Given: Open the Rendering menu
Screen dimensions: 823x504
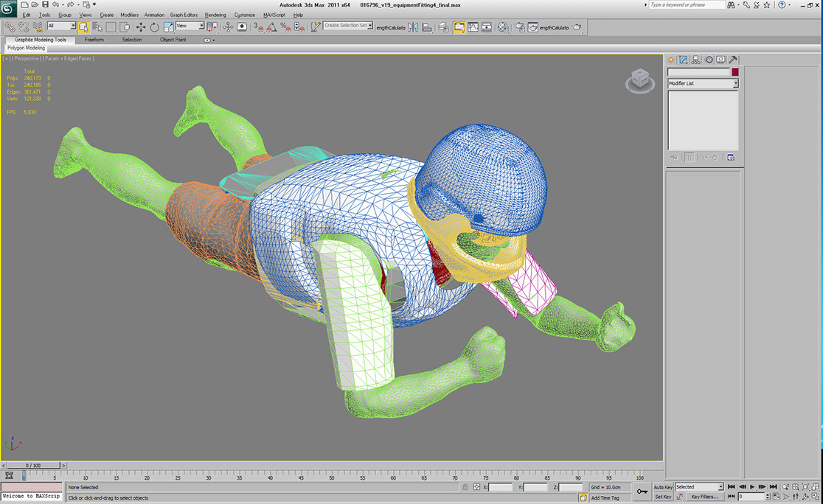Looking at the screenshot, I should point(215,15).
